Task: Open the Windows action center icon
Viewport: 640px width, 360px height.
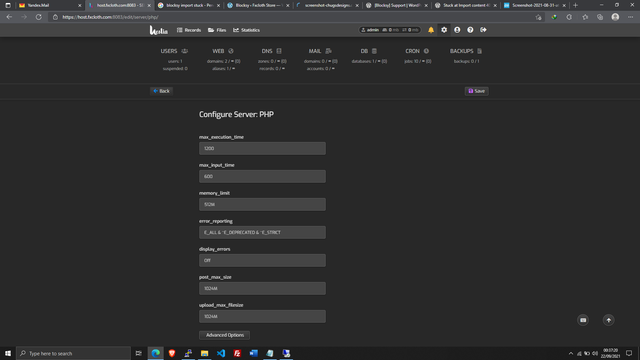Action: pos(629,353)
